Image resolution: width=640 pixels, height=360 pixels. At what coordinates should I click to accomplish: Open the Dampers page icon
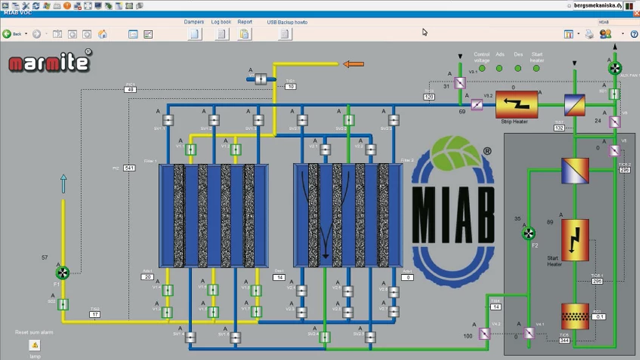point(194,34)
